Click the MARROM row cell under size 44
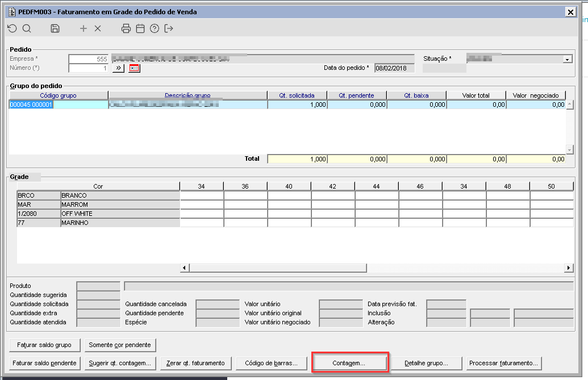 [x=377, y=204]
